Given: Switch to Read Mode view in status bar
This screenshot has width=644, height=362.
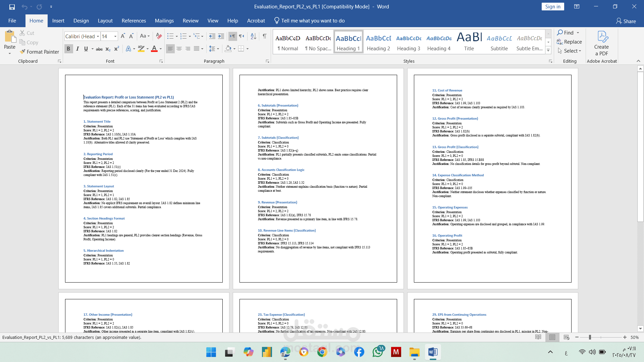Looking at the screenshot, I should pyautogui.click(x=538, y=337).
